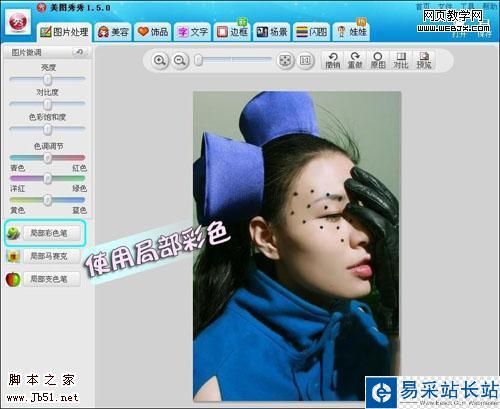Click the zoom in magnifier icon
This screenshot has height=409, width=500.
pos(160,61)
